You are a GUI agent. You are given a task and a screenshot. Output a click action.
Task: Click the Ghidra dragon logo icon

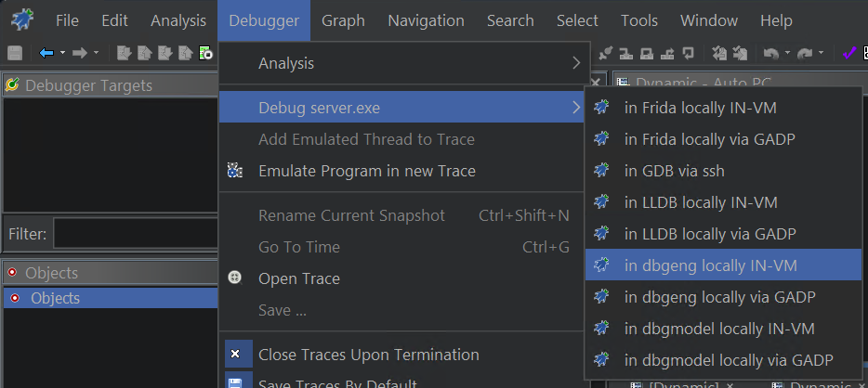(22, 19)
